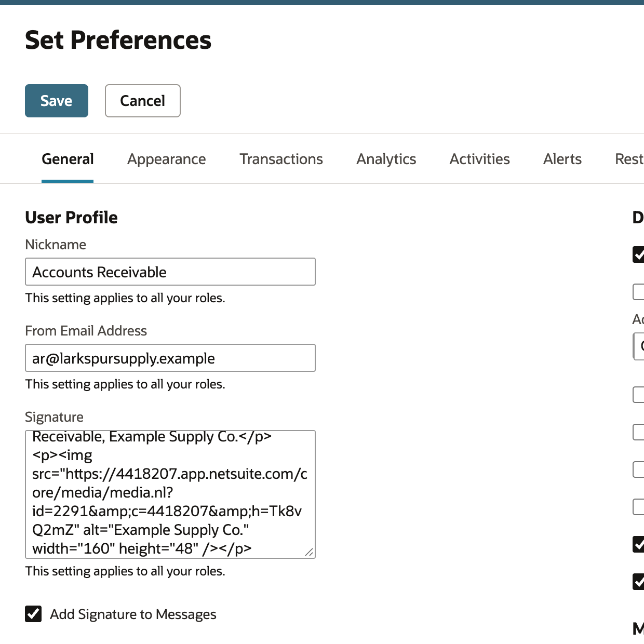Click the From Email Address field
Image resolution: width=644 pixels, height=644 pixels.
click(170, 358)
